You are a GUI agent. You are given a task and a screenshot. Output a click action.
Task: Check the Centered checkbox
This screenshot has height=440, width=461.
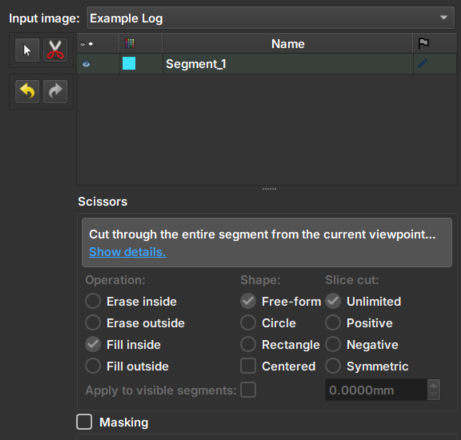point(248,366)
